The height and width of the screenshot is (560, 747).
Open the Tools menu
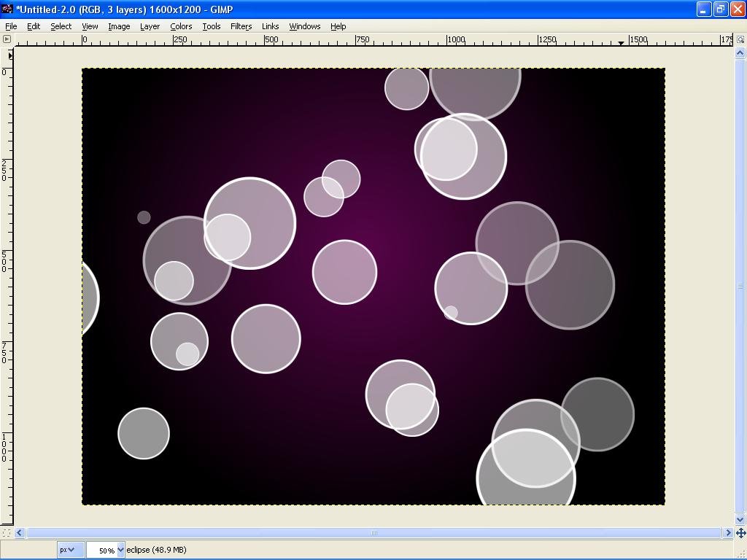tap(212, 26)
